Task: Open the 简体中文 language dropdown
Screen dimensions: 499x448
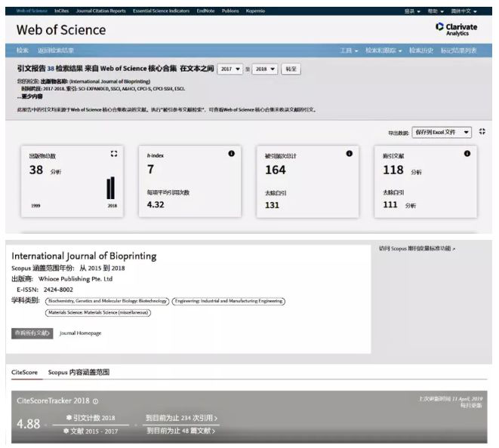Action: tap(464, 11)
